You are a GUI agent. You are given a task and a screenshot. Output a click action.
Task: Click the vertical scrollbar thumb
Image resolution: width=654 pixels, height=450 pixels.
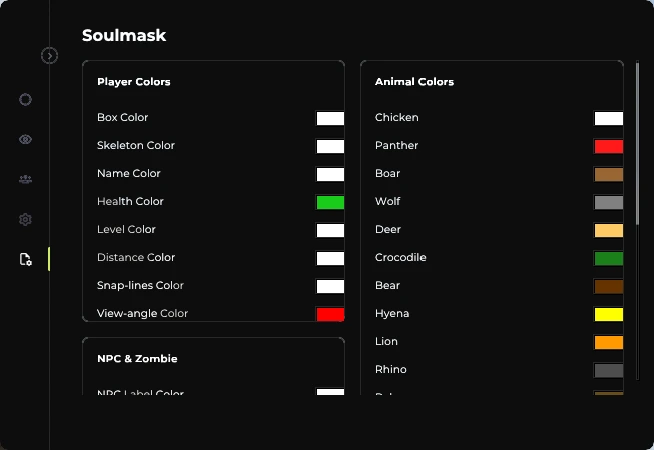pos(637,144)
